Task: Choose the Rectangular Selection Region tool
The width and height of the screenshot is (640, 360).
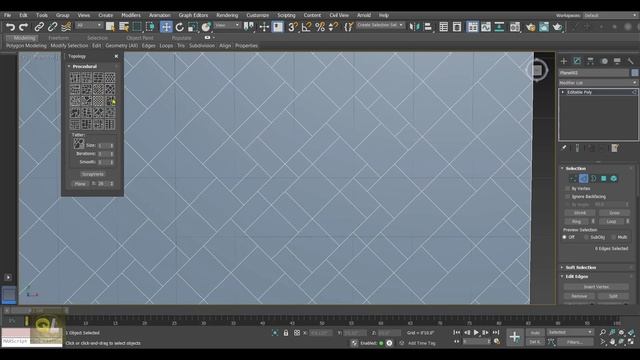Action: (137, 27)
